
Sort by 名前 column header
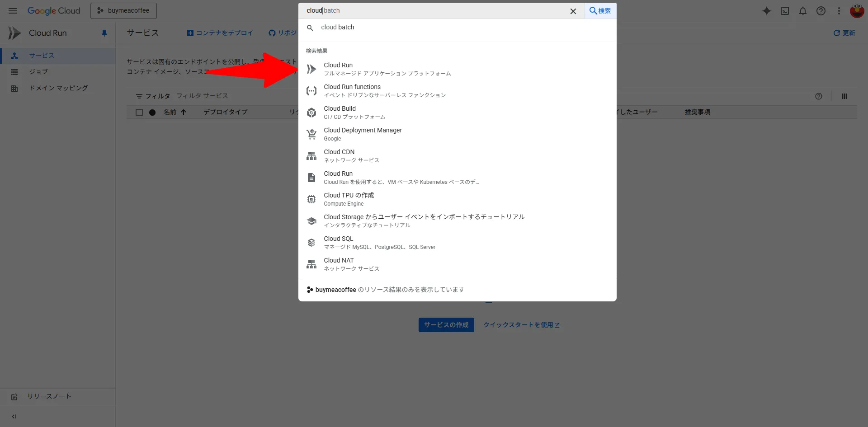[x=170, y=112]
